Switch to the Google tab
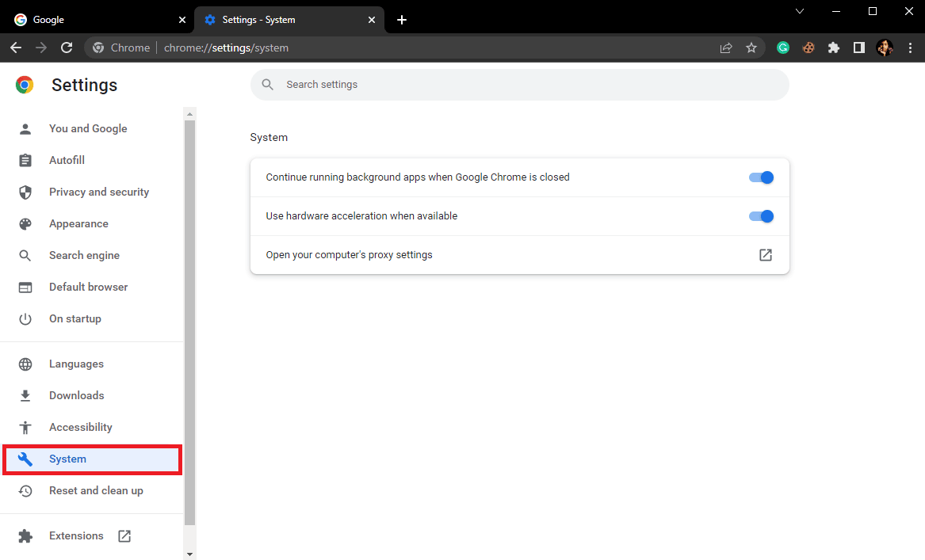This screenshot has height=560, width=925. click(97, 20)
